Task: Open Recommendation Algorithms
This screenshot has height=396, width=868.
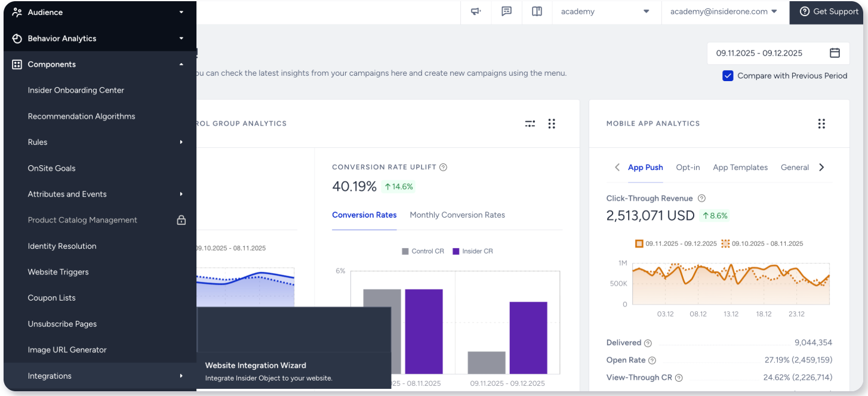Action: coord(81,116)
